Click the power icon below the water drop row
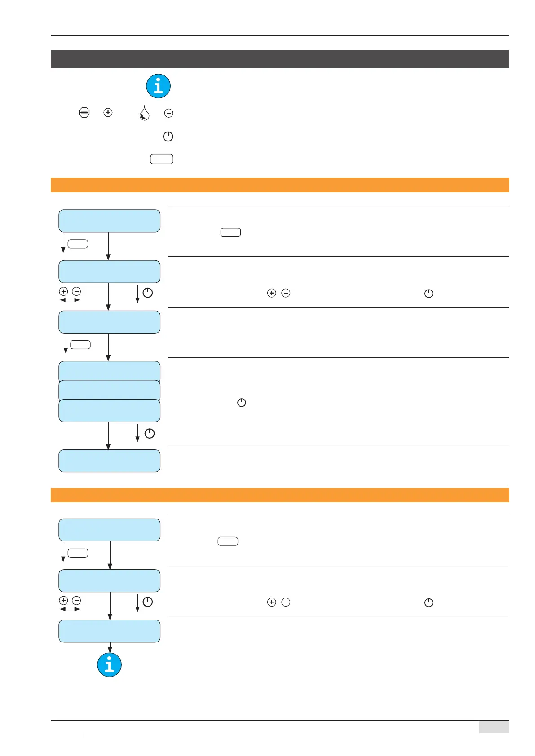The height and width of the screenshot is (756, 535). (x=168, y=136)
